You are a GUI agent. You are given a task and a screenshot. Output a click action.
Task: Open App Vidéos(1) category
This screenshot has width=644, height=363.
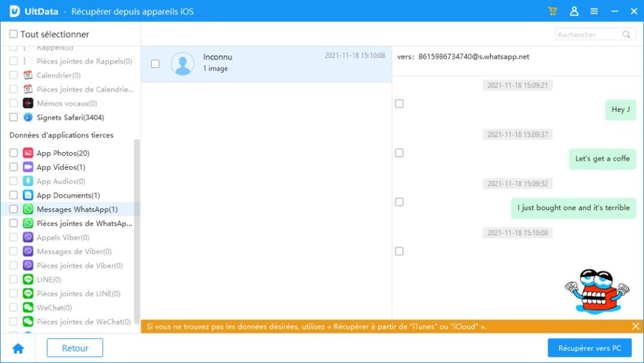[x=61, y=167]
